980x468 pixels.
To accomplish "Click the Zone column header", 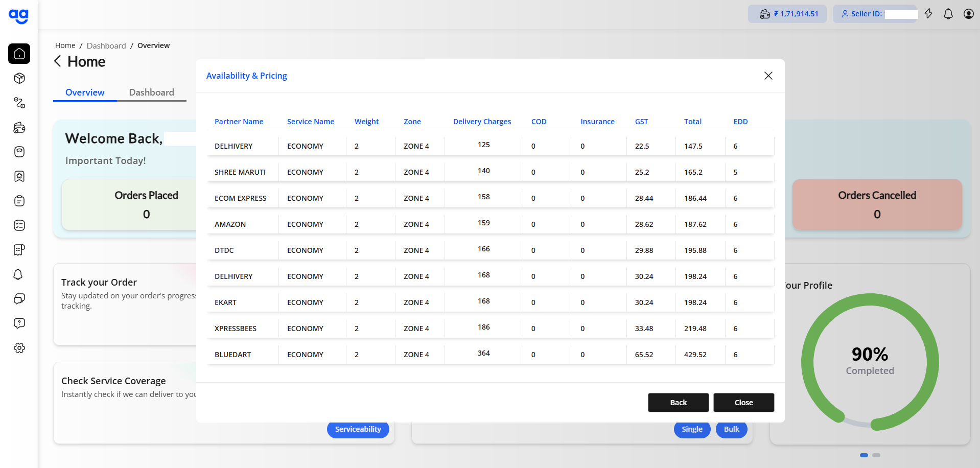I will [x=412, y=122].
